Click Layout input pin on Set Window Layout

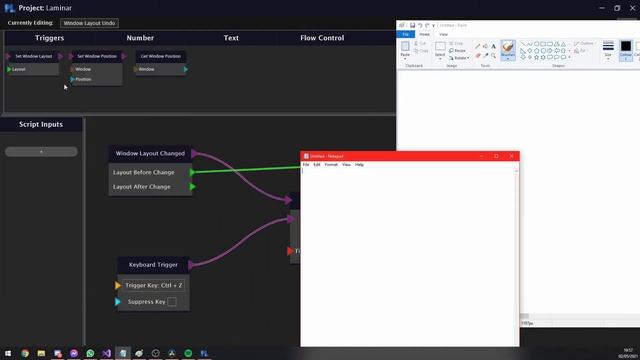pyautogui.click(x=9, y=69)
